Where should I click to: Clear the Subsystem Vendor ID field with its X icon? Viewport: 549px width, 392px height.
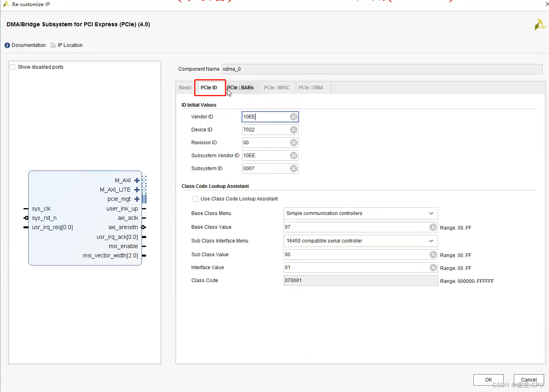(294, 156)
